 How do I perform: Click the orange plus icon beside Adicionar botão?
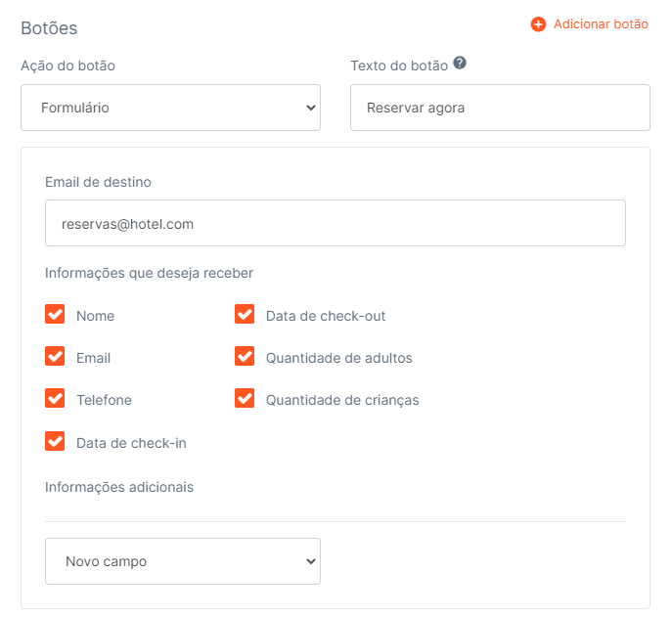tap(538, 24)
